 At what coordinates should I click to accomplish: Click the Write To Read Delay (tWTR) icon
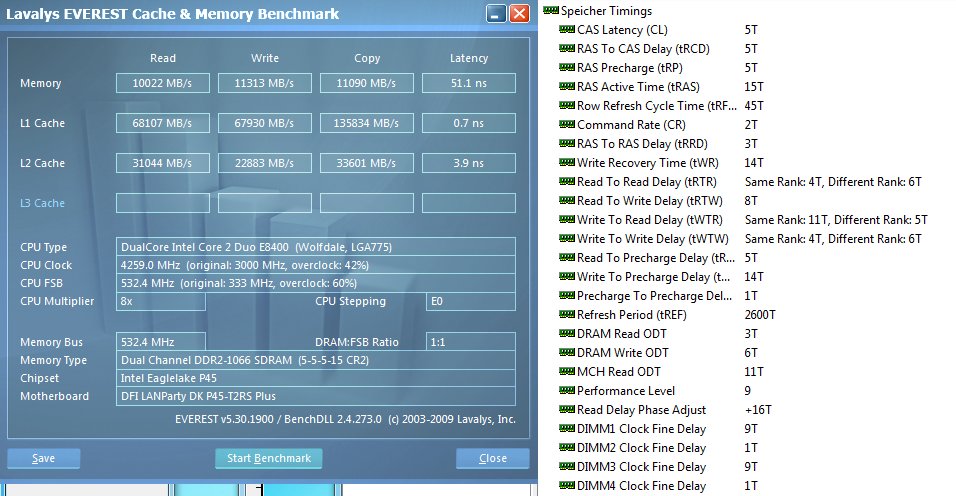point(567,219)
